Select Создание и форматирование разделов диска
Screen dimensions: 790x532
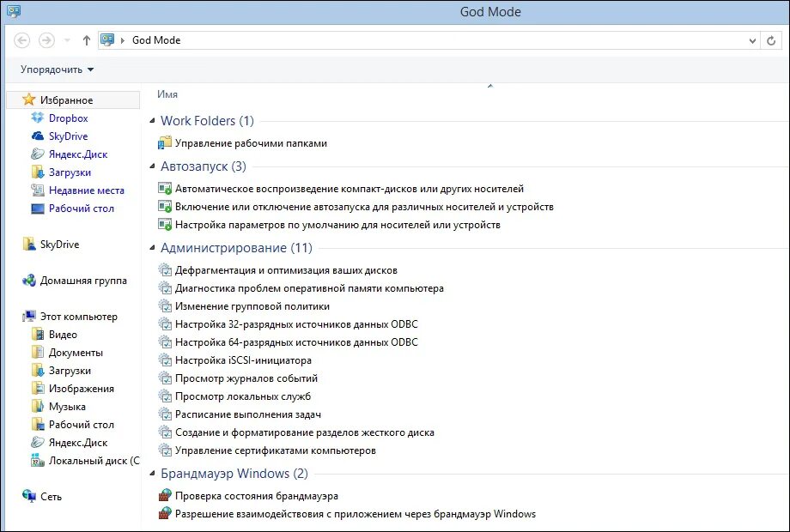pos(304,432)
